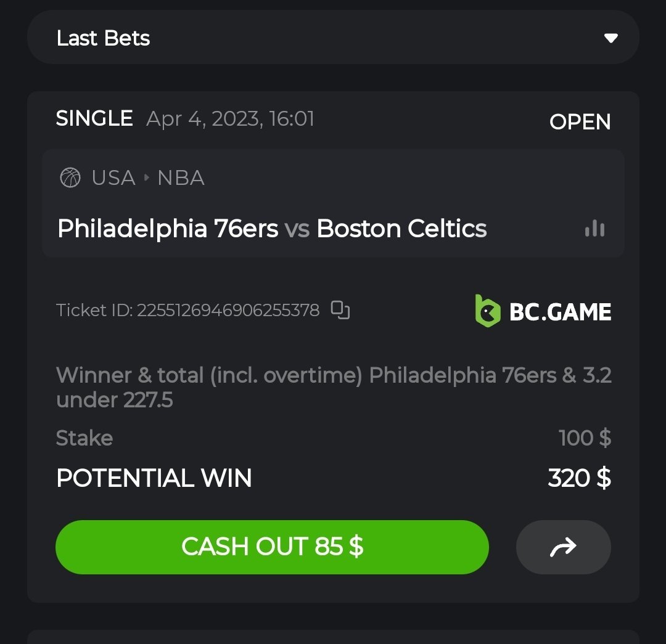Copy the Ticket ID with copy icon
Viewport: 666px width, 644px height.
[340, 309]
